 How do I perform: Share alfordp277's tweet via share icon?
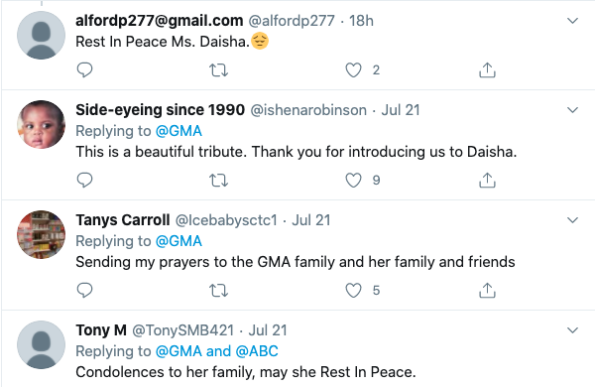click(487, 70)
